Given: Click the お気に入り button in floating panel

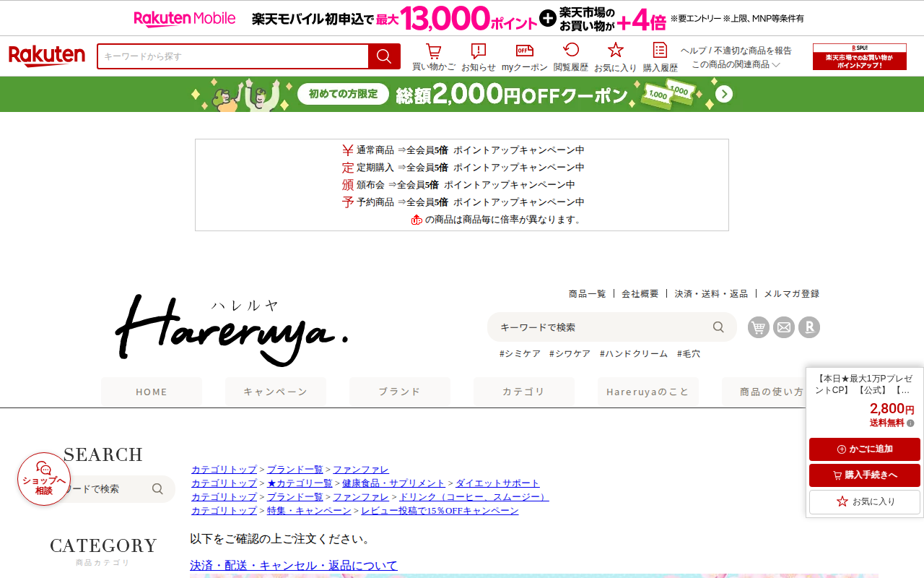Looking at the screenshot, I should (x=865, y=501).
